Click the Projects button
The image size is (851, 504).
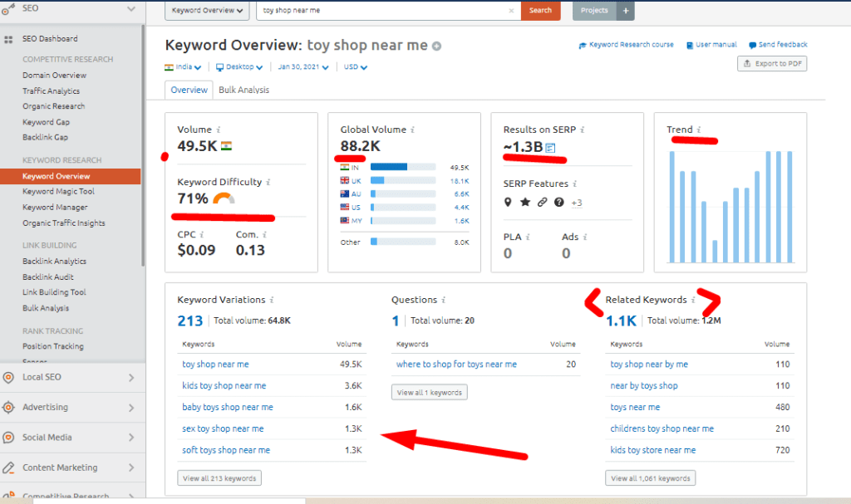(x=595, y=10)
